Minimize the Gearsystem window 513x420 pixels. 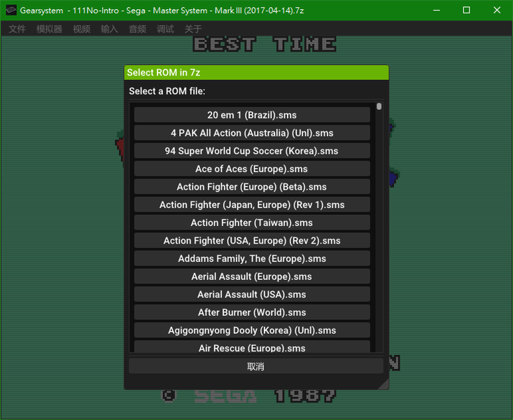(x=437, y=10)
